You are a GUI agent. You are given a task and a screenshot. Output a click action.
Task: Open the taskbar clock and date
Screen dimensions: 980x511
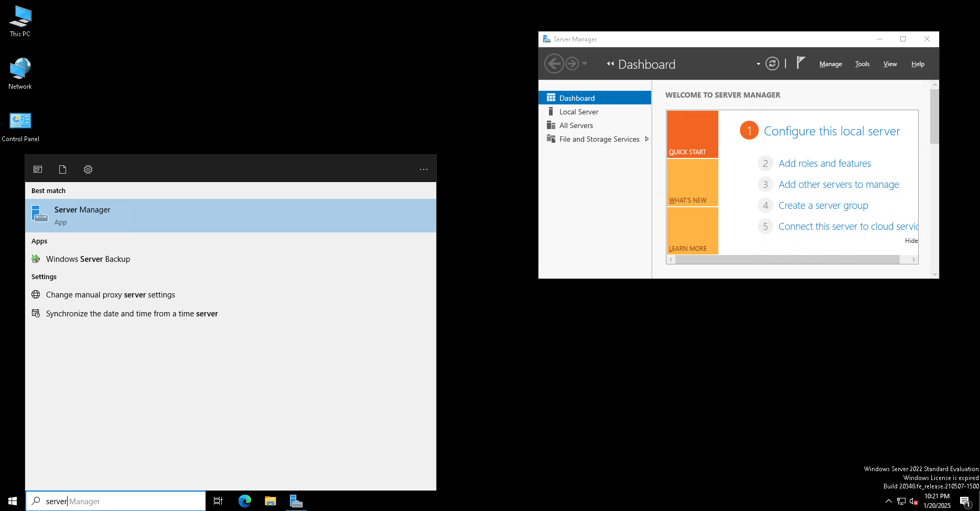point(937,501)
